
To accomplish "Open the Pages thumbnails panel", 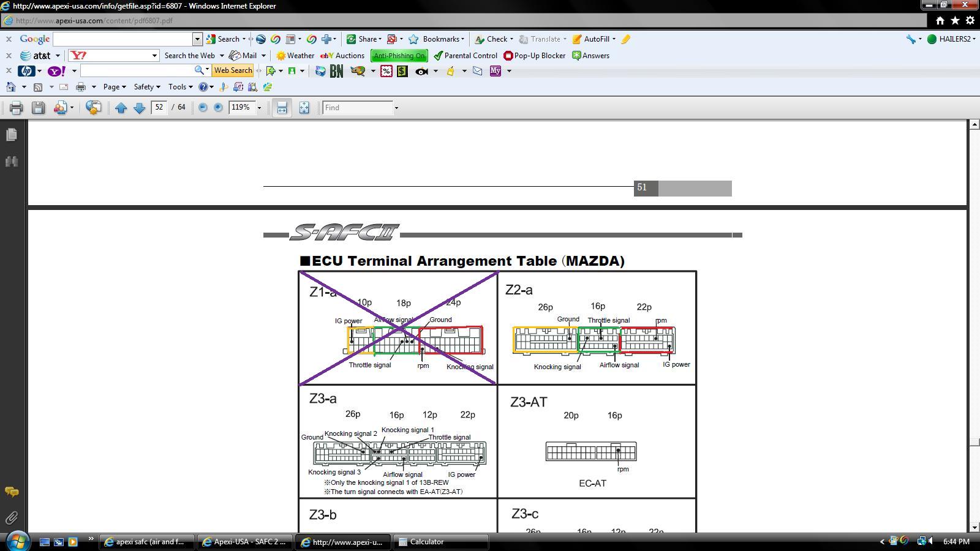I will [x=12, y=134].
